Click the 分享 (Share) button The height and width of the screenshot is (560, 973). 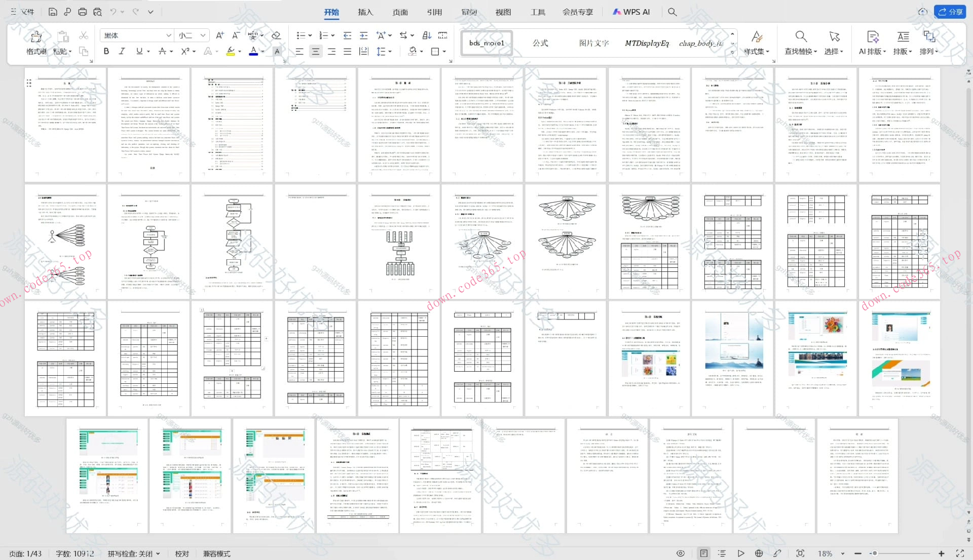coord(950,12)
